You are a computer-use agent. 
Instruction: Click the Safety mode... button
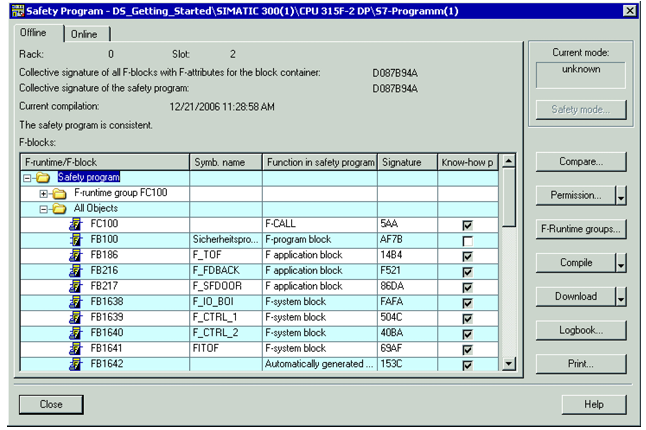(581, 110)
